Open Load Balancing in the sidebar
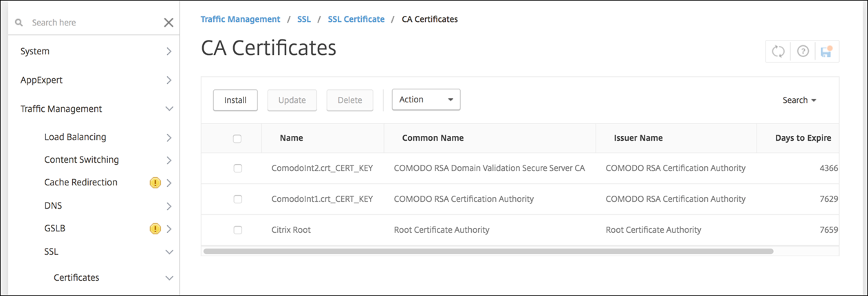Viewport: 868px width, 296px height. pyautogui.click(x=75, y=137)
